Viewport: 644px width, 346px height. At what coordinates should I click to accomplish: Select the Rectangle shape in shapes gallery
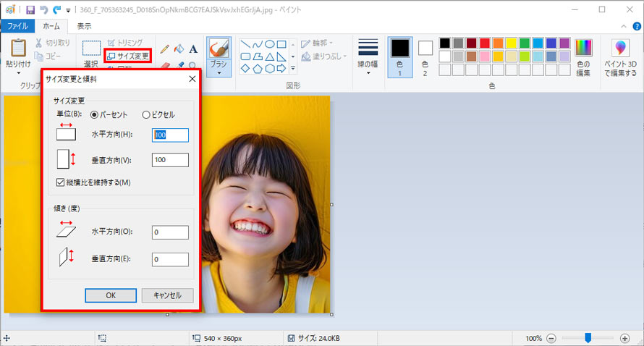point(281,44)
